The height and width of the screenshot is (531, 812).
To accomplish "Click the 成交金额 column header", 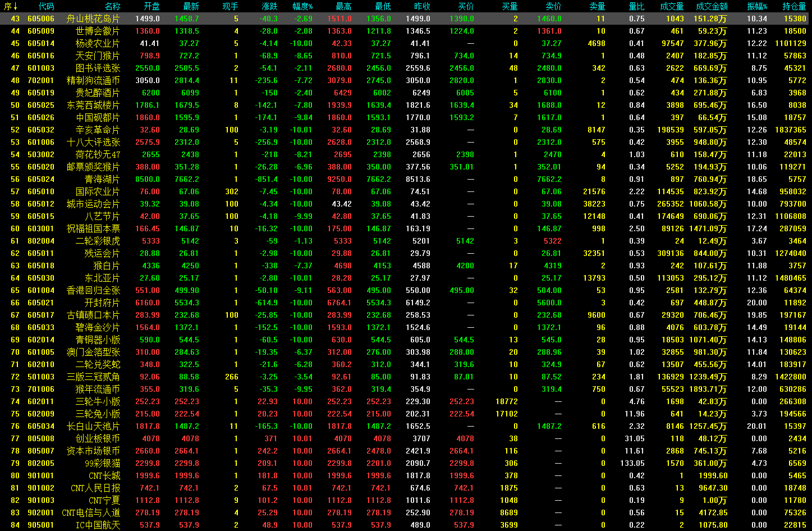I will point(712,6).
